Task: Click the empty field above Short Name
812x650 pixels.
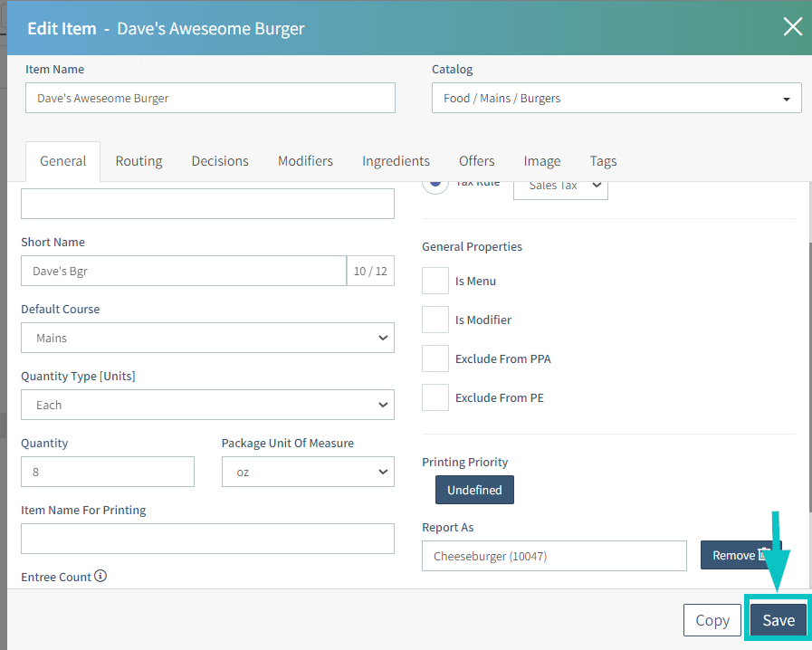Action: [x=207, y=204]
